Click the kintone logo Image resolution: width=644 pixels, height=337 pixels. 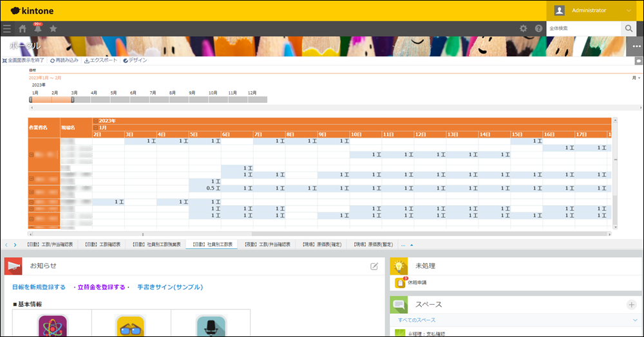click(32, 11)
